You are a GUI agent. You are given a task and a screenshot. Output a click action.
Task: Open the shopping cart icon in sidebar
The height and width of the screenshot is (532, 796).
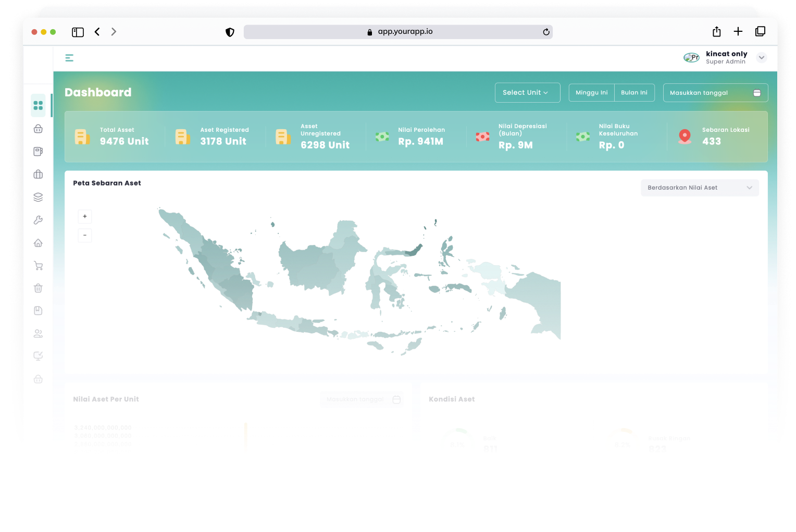38,266
